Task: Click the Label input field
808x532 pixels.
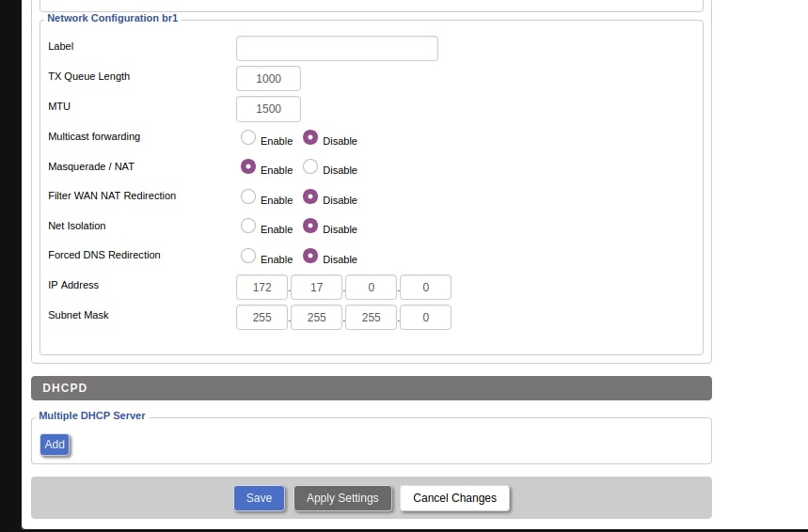Action: click(x=337, y=49)
